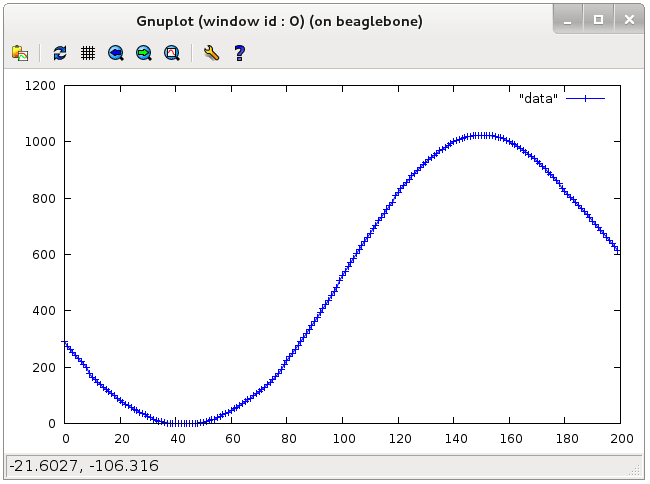Screen dimensions: 650x484
Task: Click the 800 y-axis label
Action: tap(44, 198)
